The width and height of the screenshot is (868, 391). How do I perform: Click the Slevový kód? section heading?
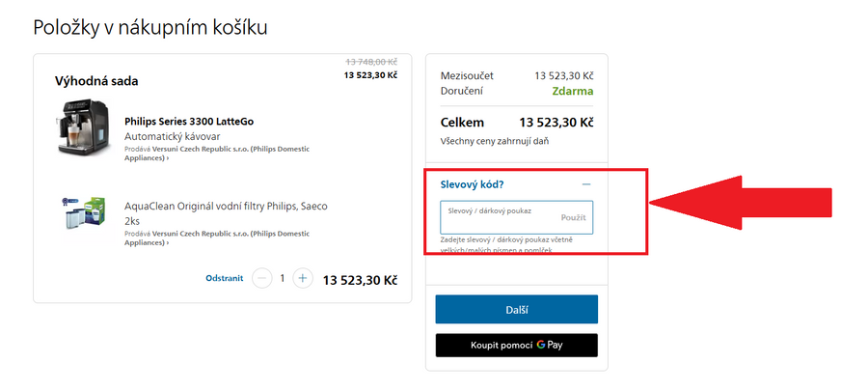[x=472, y=183]
